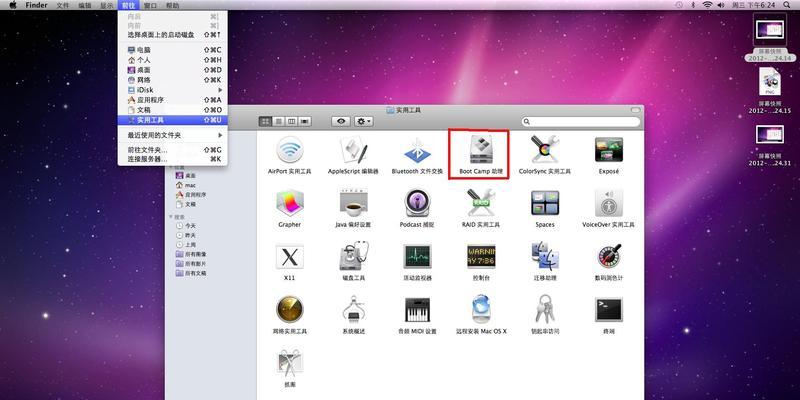Choose 选择桌面上的启动磁盘 menu entry

point(172,35)
